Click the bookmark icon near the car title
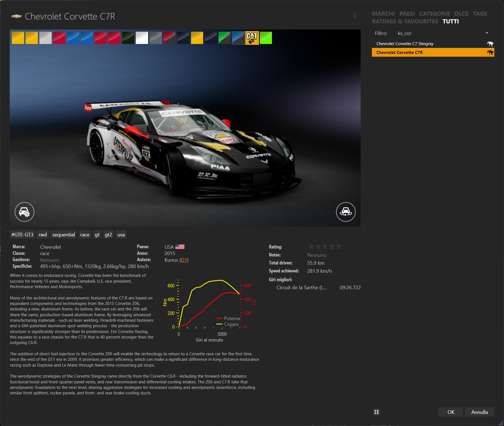 tap(354, 16)
